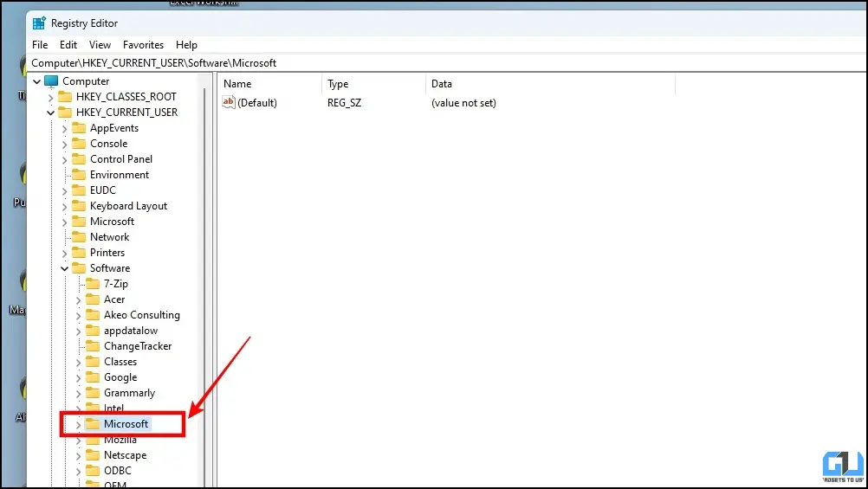Viewport: 868px width, 489px height.
Task: Click the Registry Editor title bar icon
Action: coord(39,23)
